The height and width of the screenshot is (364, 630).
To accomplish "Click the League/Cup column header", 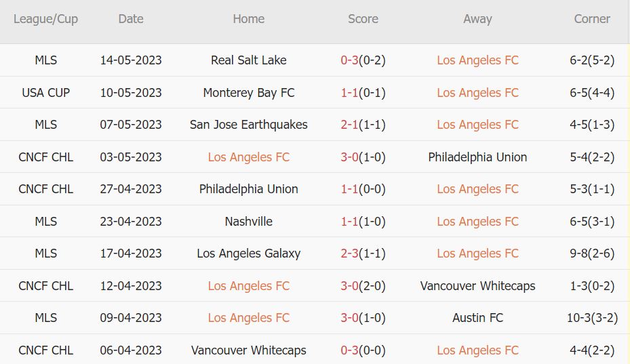I will pos(45,19).
